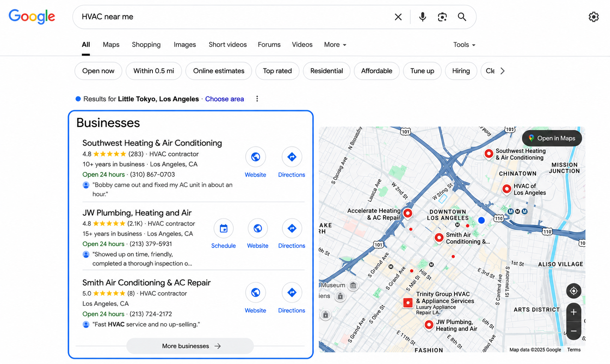The width and height of the screenshot is (610, 364).
Task: Toggle the Top rated filter chip
Action: tap(277, 71)
